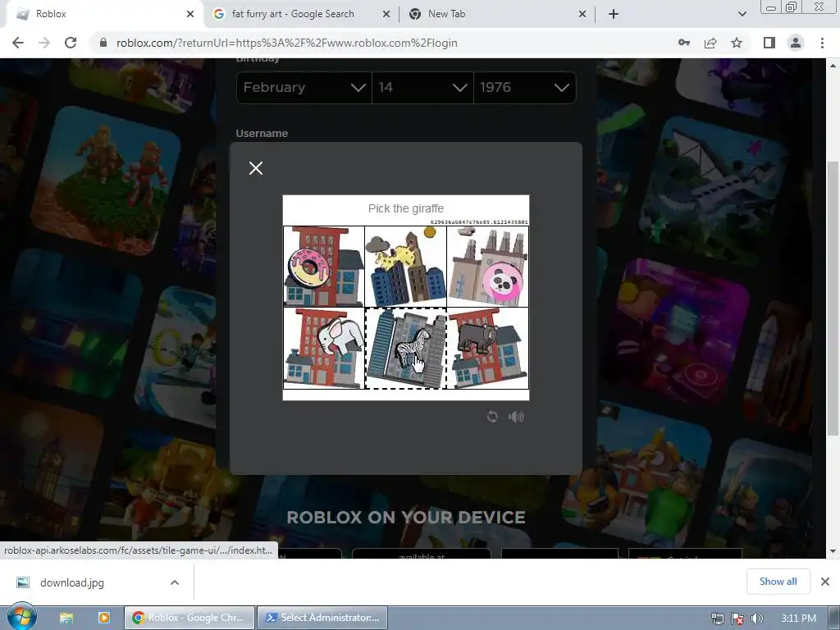Click the share page icon
Screen dimensions: 840x630
coord(710,43)
